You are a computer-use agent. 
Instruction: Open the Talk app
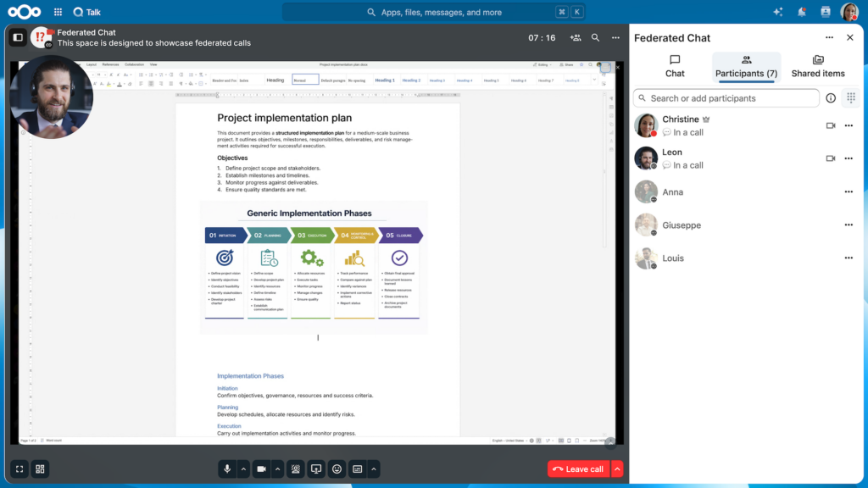pos(87,12)
